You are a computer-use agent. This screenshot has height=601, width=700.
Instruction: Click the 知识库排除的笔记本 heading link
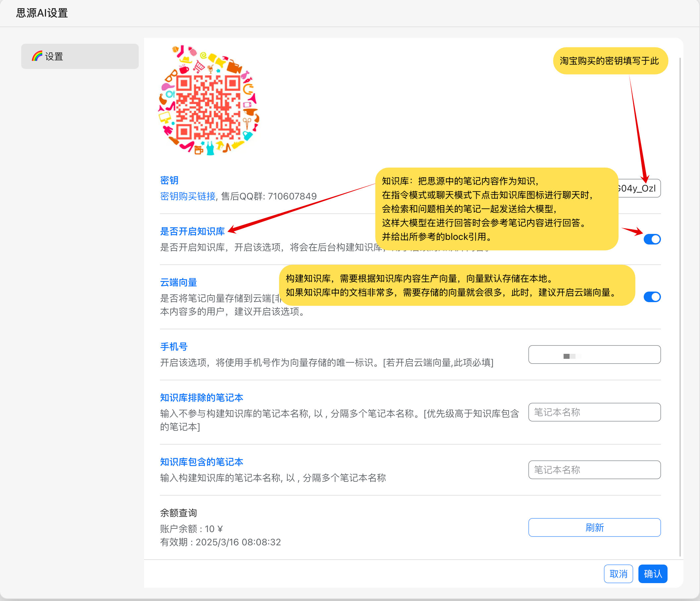201,398
